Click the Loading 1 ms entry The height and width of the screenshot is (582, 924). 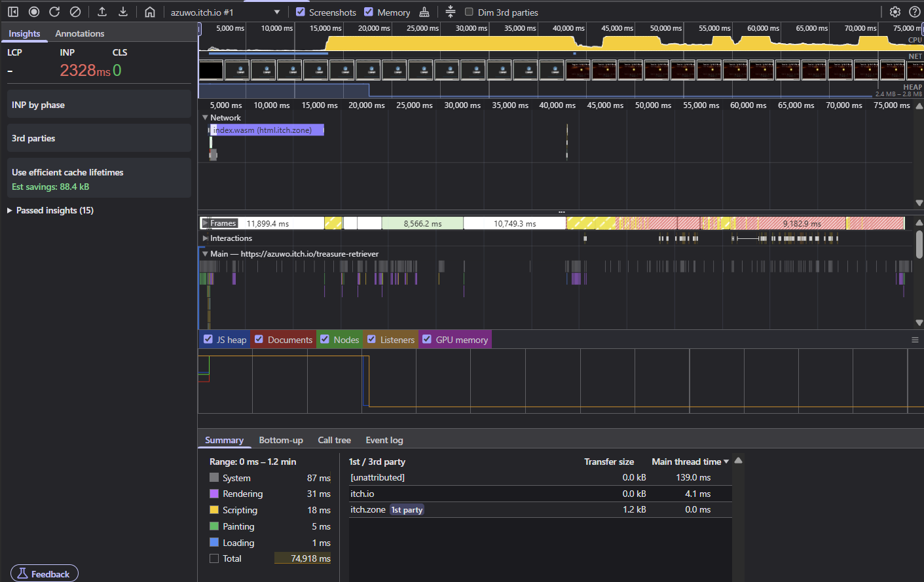click(x=270, y=543)
